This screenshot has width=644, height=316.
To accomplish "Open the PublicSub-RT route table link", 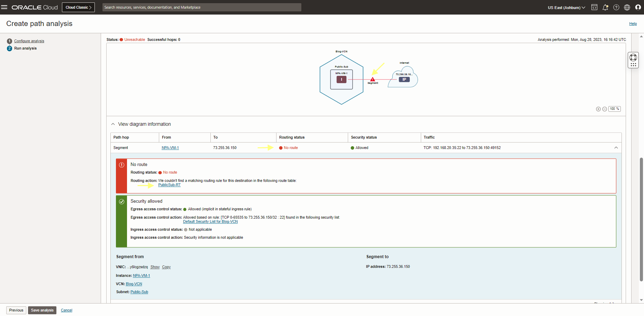I will tap(169, 185).
